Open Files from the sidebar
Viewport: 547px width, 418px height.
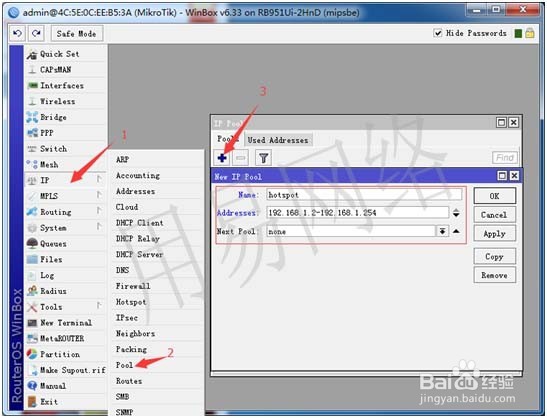pos(66,259)
